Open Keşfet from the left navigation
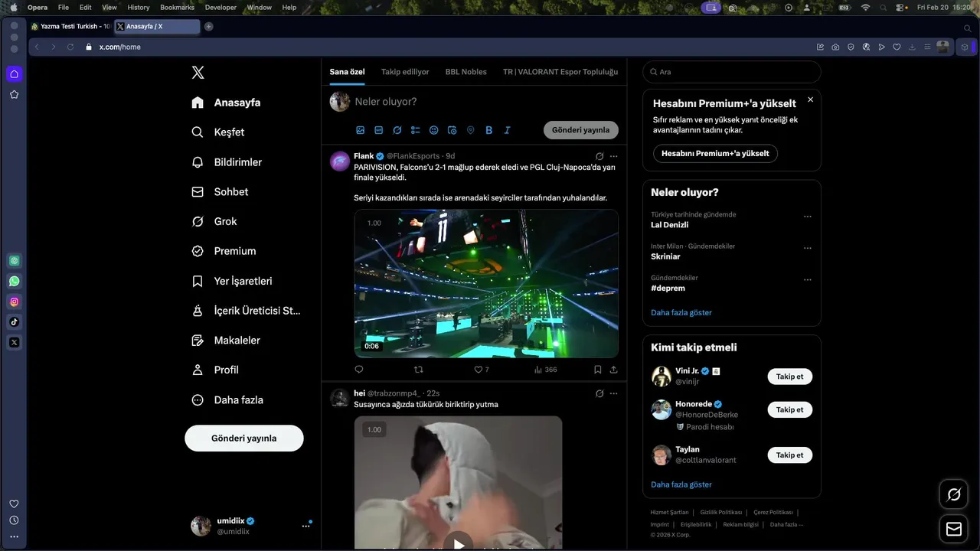Screen dimensions: 980x551 (x=218, y=132)
